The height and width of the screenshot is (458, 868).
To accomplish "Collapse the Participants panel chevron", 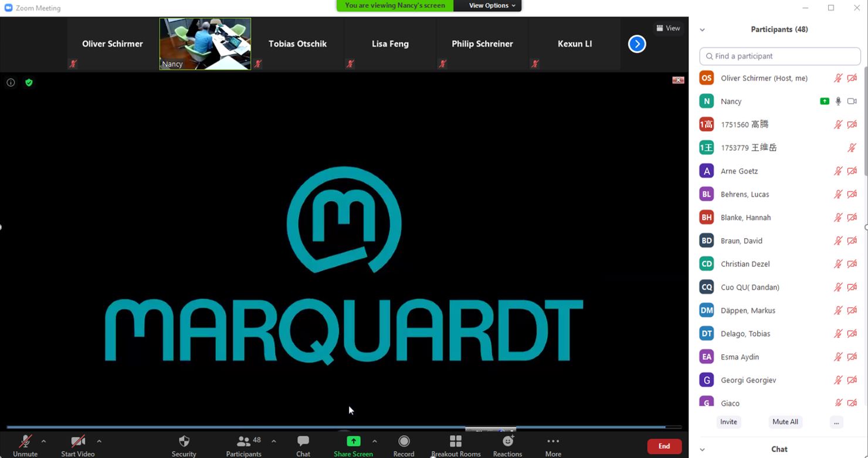I will (x=702, y=29).
